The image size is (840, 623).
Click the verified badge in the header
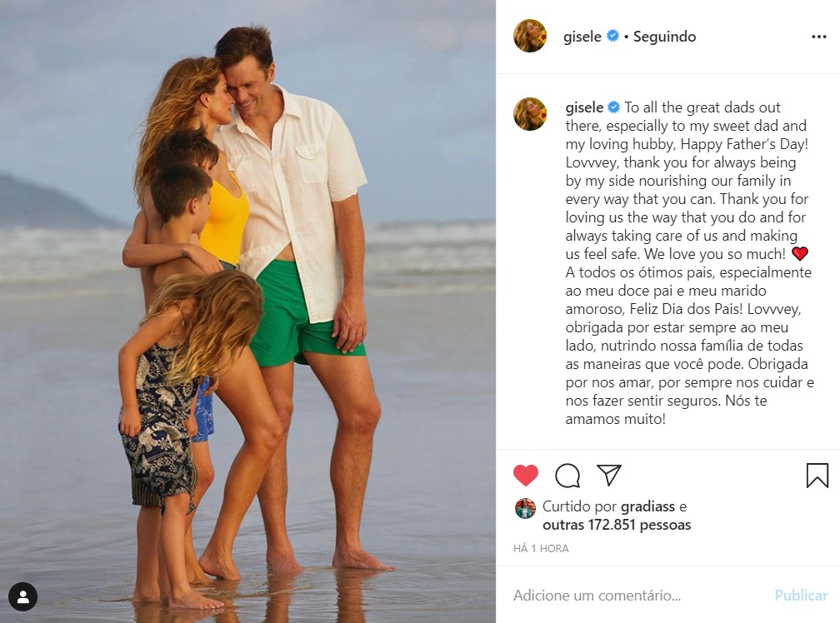tap(612, 36)
